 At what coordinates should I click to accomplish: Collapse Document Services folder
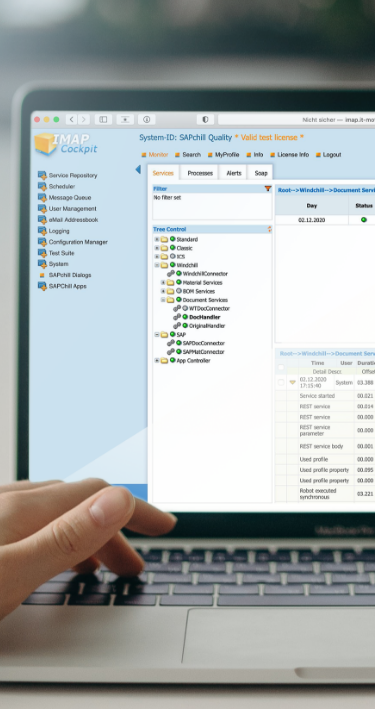click(x=163, y=300)
